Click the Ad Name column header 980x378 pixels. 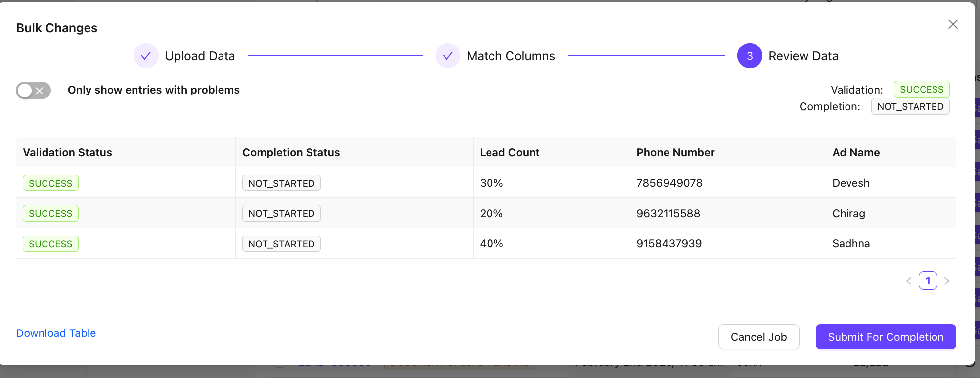(x=856, y=152)
